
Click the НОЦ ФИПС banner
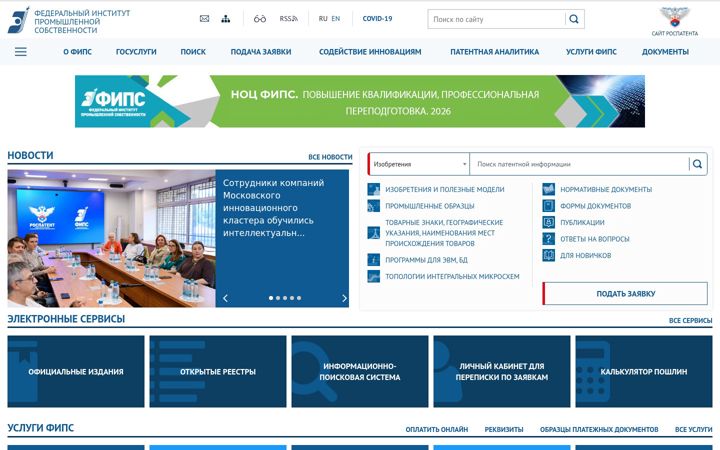(360, 101)
